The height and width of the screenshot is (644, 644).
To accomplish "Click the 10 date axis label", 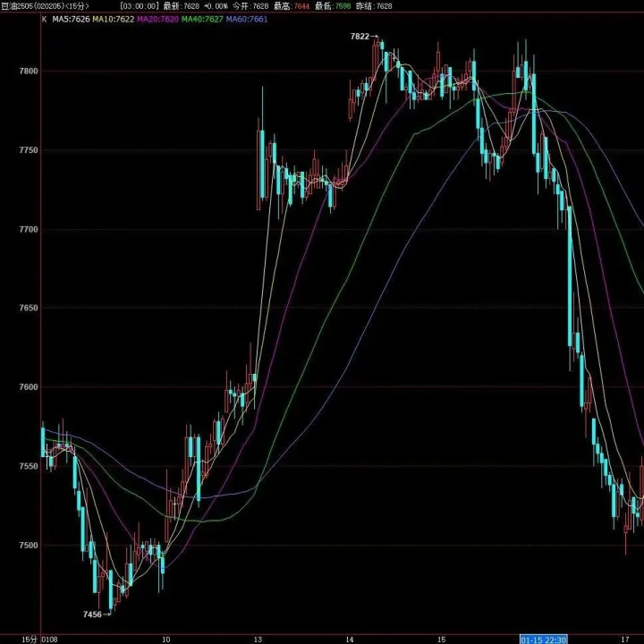I will click(166, 640).
